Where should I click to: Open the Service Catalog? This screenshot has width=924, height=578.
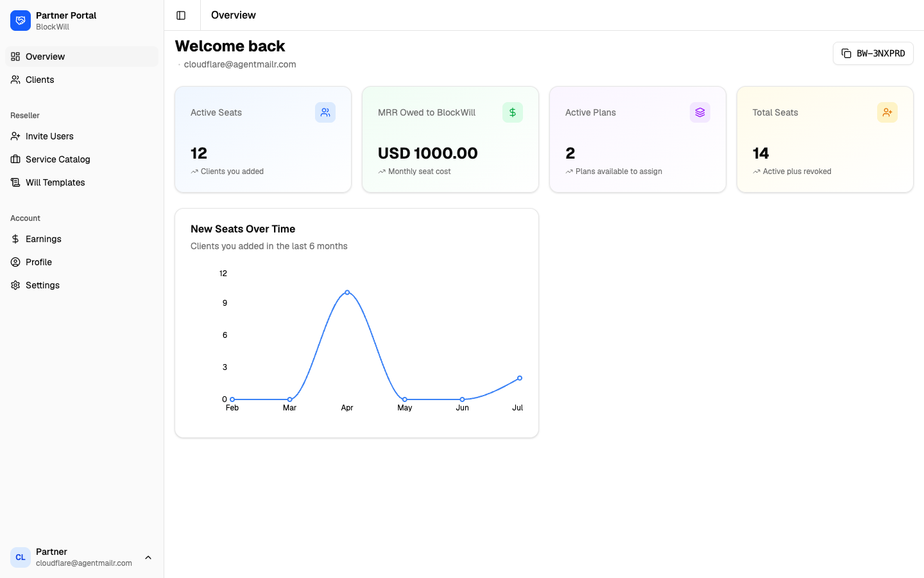point(81,159)
